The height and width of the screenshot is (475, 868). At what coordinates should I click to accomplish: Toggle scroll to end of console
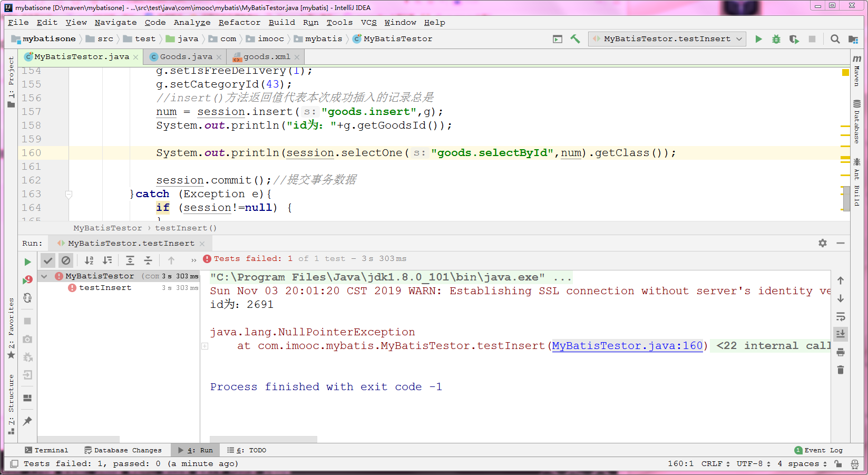pyautogui.click(x=841, y=334)
